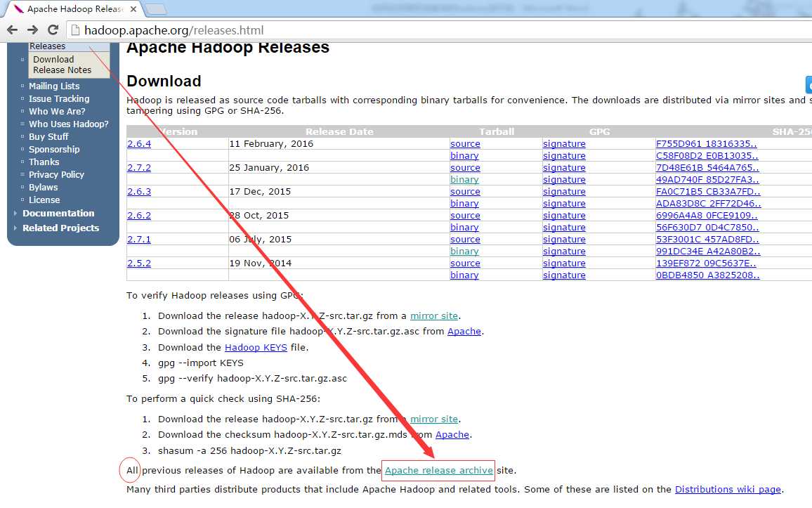Download source tarball for 2.6.4
This screenshot has width=812, height=508.
tap(465, 144)
